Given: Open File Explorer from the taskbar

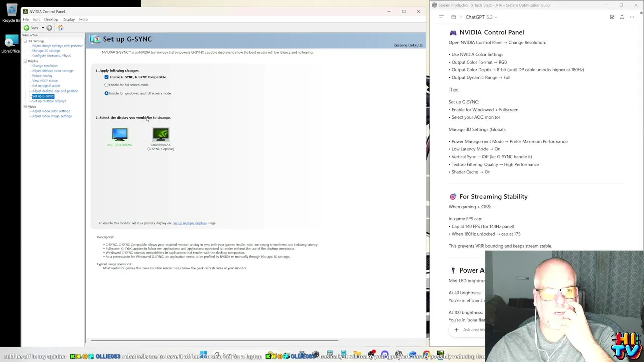Looking at the screenshot, I should [x=357, y=355].
